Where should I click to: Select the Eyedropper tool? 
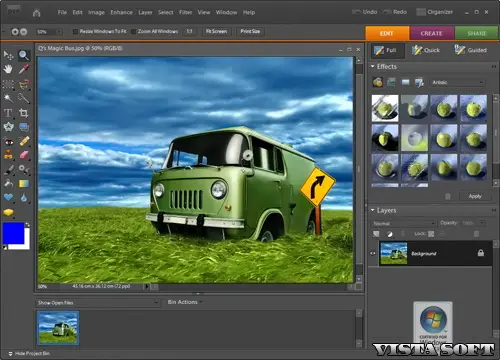(x=24, y=69)
